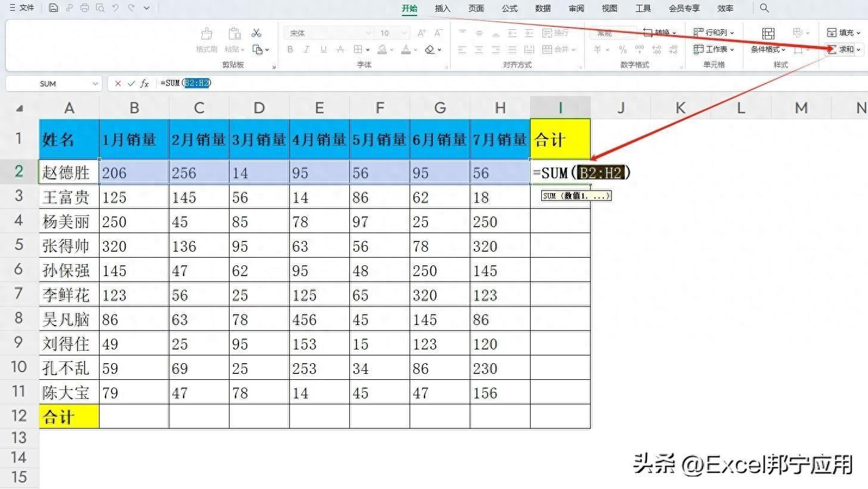Click the 合计 header cell in column I
The image size is (868, 489).
560,139
